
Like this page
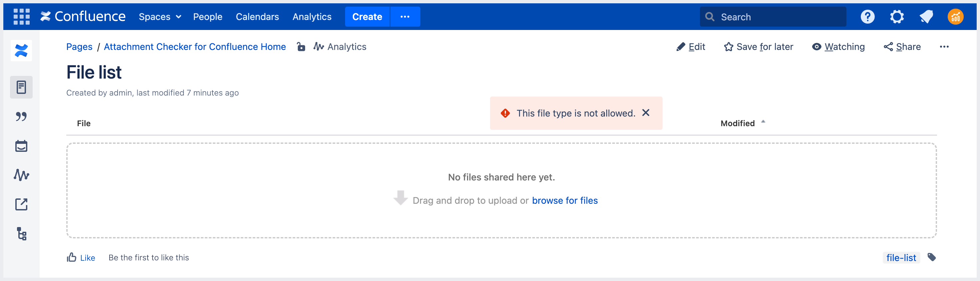click(81, 258)
